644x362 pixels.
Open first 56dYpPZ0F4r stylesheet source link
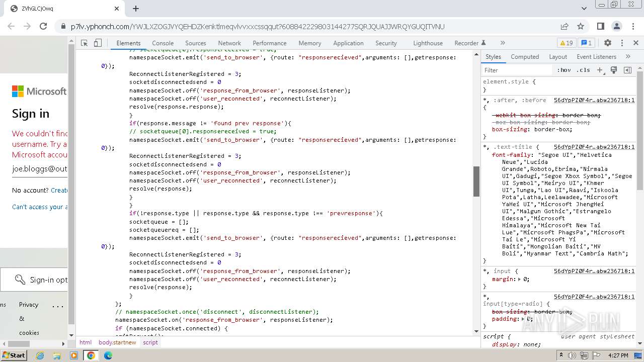coord(594,101)
